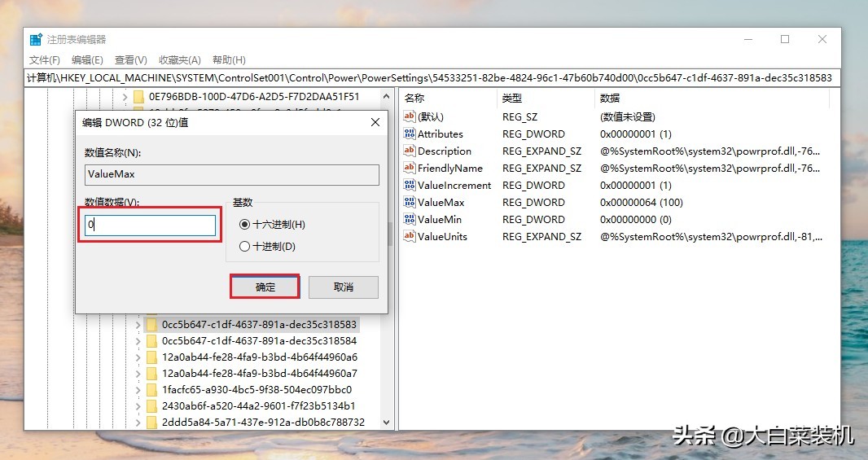Open the 文件(F) menu
This screenshot has height=460, width=868.
(44, 59)
